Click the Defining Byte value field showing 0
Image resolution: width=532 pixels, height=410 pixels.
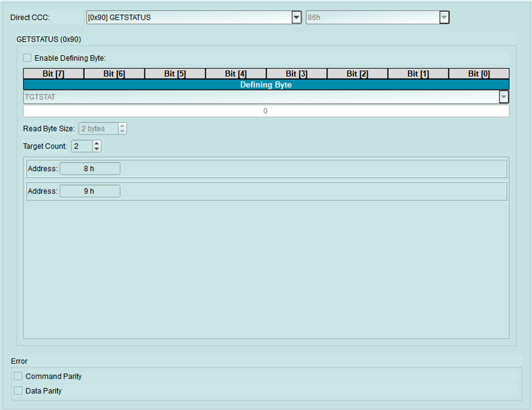266,111
